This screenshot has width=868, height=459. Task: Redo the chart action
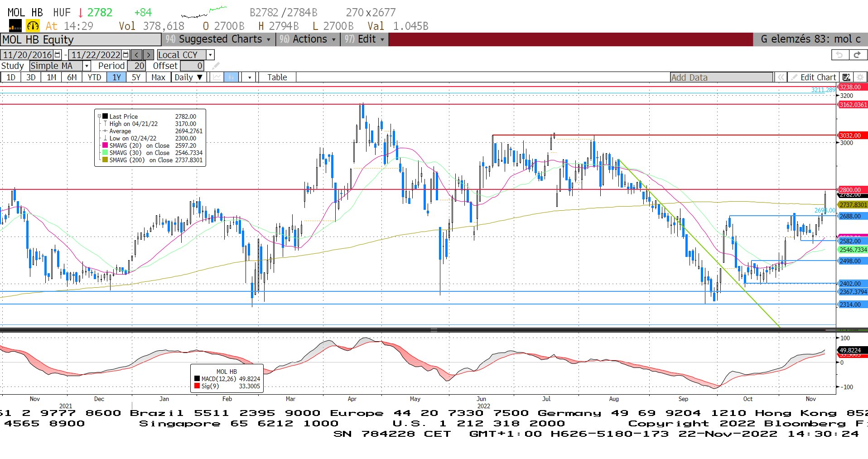click(x=858, y=55)
